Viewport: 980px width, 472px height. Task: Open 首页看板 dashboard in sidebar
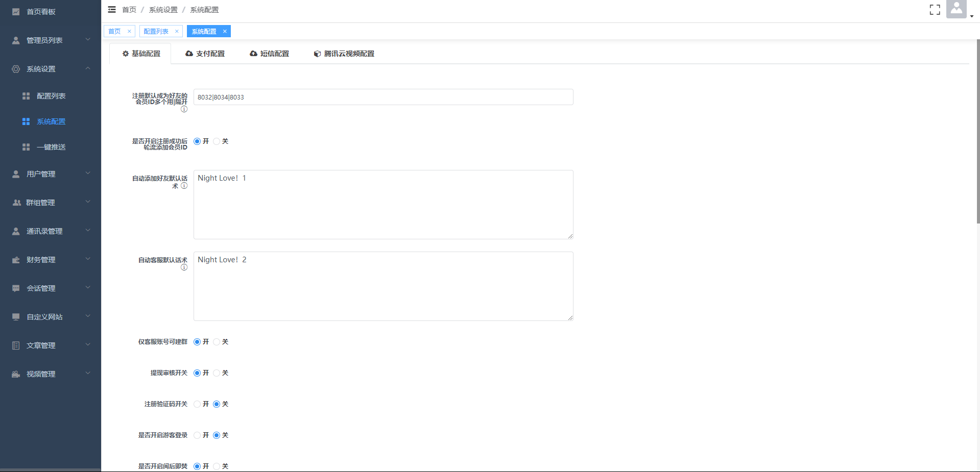tap(41, 12)
